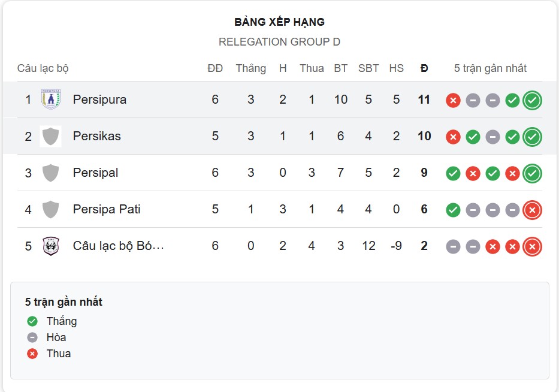Click the bold points value 11 for Persipura

424,99
